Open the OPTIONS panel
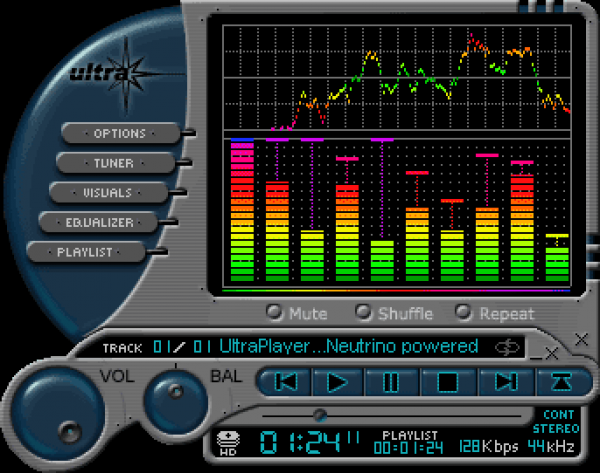The width and height of the screenshot is (600, 473). (120, 133)
